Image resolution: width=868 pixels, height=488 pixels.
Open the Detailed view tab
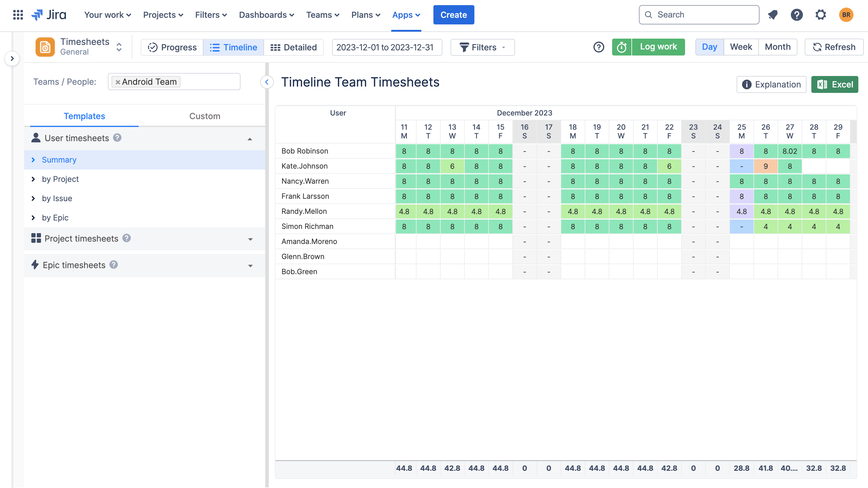coord(294,47)
